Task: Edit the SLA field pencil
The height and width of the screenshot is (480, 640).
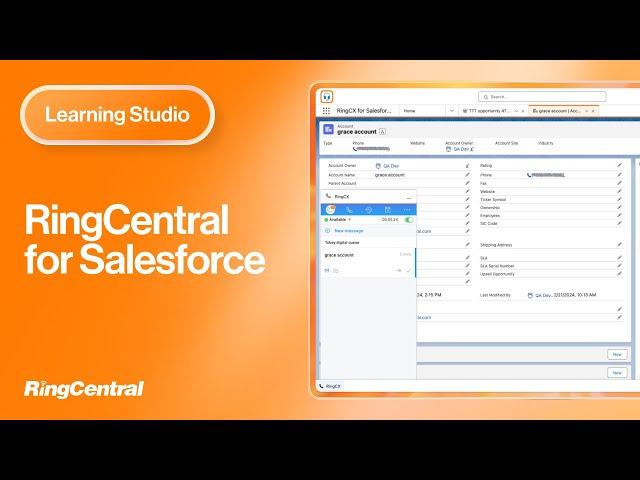Action: (619, 258)
